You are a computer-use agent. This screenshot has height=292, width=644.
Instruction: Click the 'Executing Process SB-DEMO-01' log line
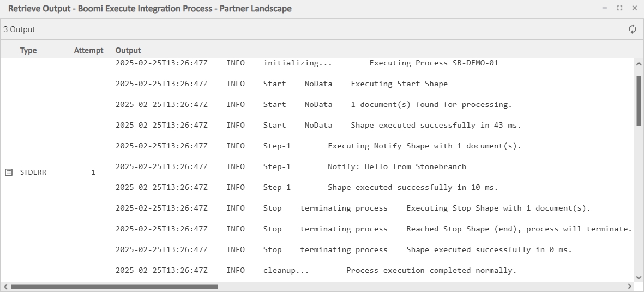[307, 63]
